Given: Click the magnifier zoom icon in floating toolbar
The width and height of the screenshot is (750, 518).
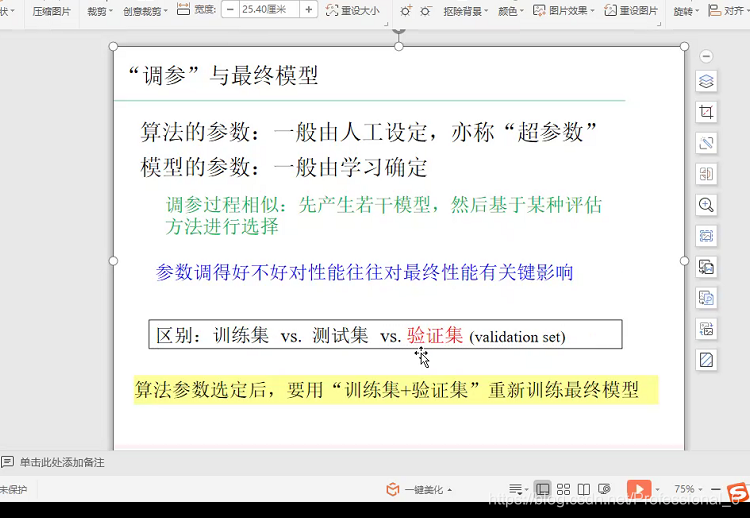Looking at the screenshot, I should [706, 205].
